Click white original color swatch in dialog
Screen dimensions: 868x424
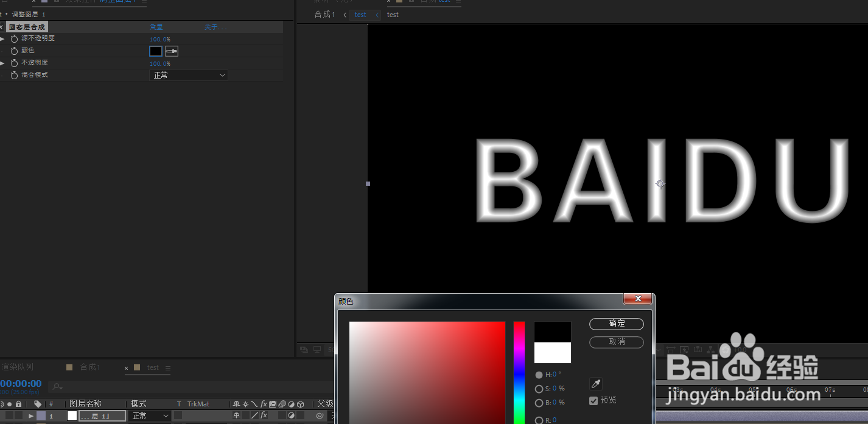point(553,353)
